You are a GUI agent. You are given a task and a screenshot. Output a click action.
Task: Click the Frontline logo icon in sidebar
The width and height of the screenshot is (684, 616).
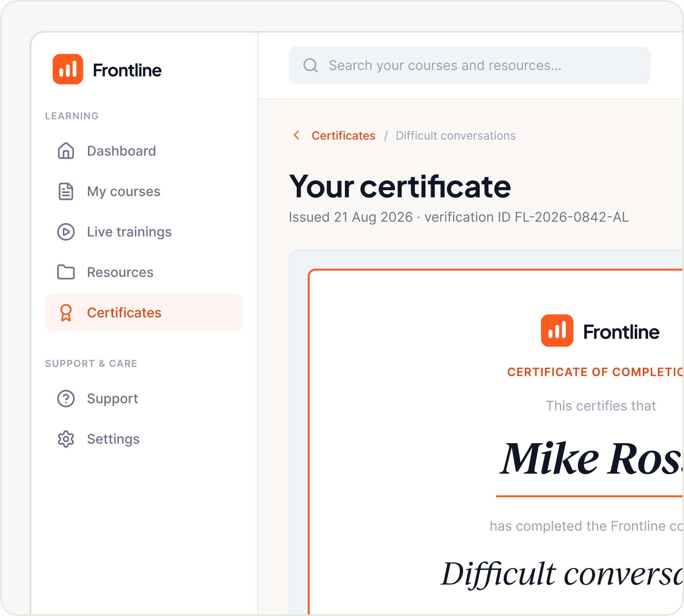click(68, 69)
